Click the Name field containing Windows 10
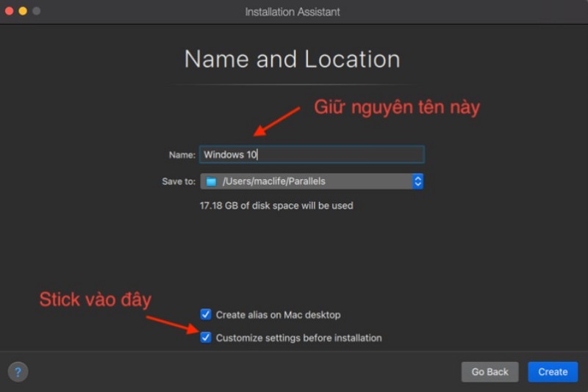Viewport: 588px width, 392px height. click(312, 154)
